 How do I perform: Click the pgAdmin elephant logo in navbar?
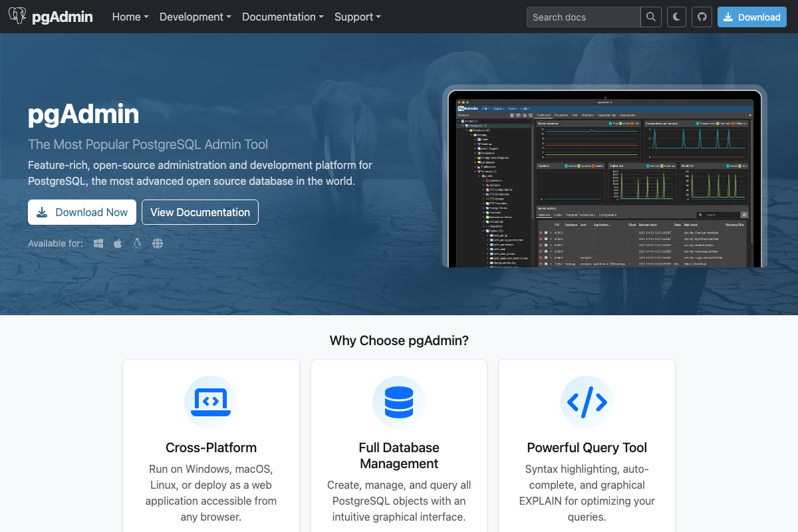click(x=18, y=17)
